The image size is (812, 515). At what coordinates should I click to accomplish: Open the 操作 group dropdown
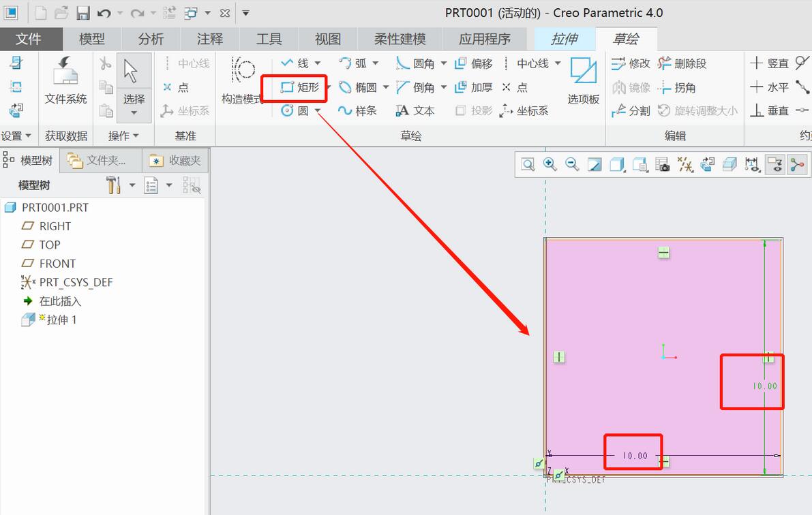[123, 136]
